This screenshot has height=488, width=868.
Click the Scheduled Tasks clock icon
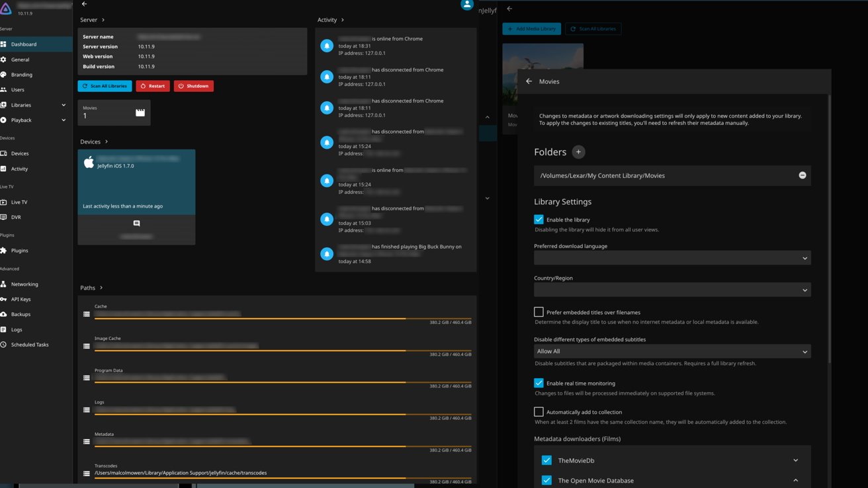(x=3, y=345)
